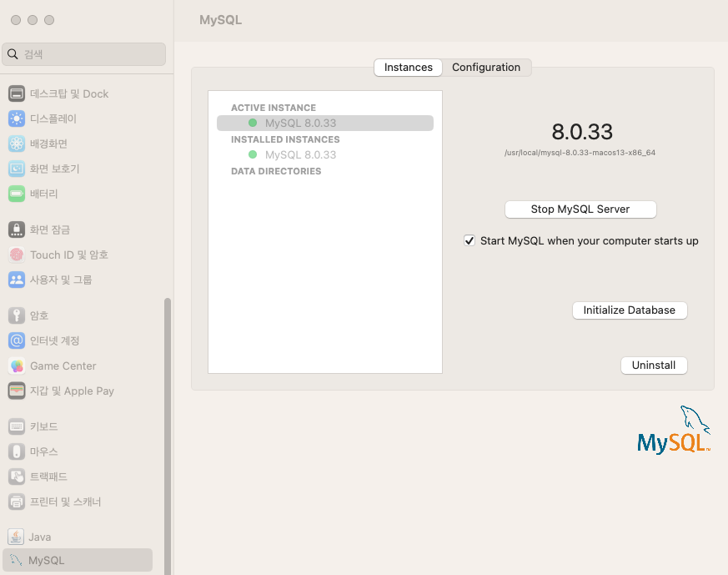This screenshot has height=575, width=728.
Task: Click the red close window button
Action: click(x=16, y=20)
